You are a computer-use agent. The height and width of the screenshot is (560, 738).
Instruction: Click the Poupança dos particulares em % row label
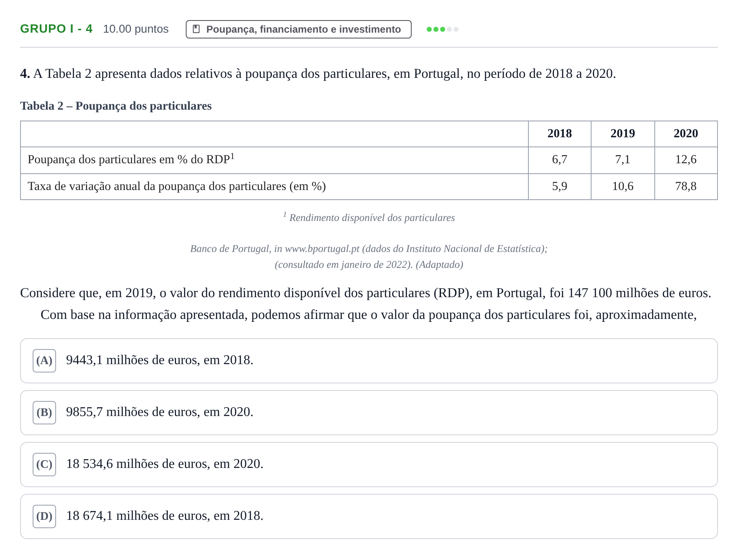(x=131, y=159)
